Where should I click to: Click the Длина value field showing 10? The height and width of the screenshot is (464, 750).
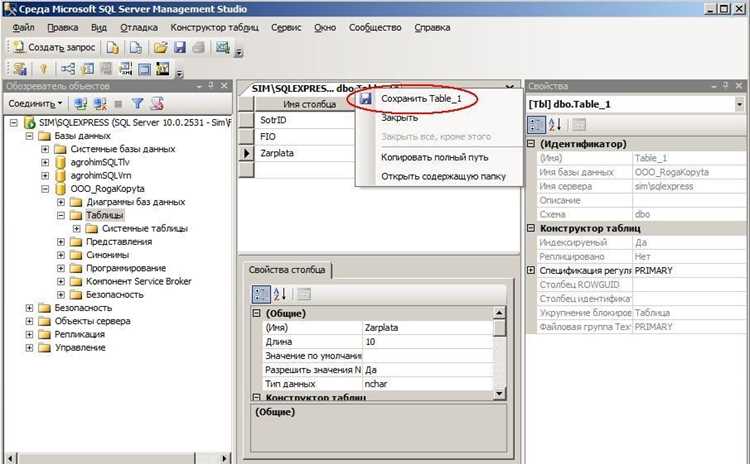(428, 342)
